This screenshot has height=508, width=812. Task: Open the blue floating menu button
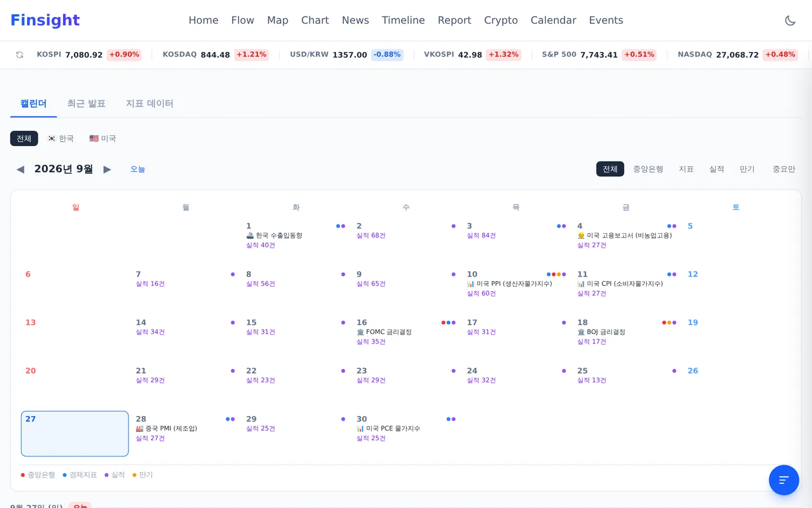784,480
